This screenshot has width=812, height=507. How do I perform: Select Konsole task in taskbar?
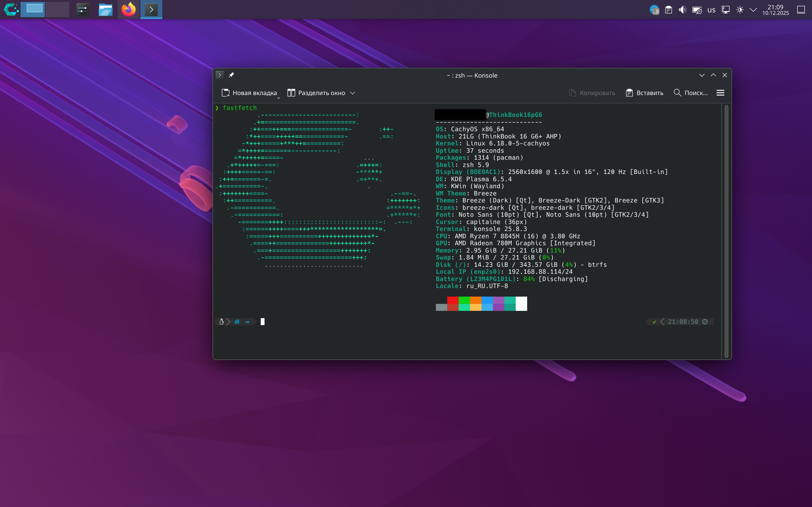pos(151,10)
